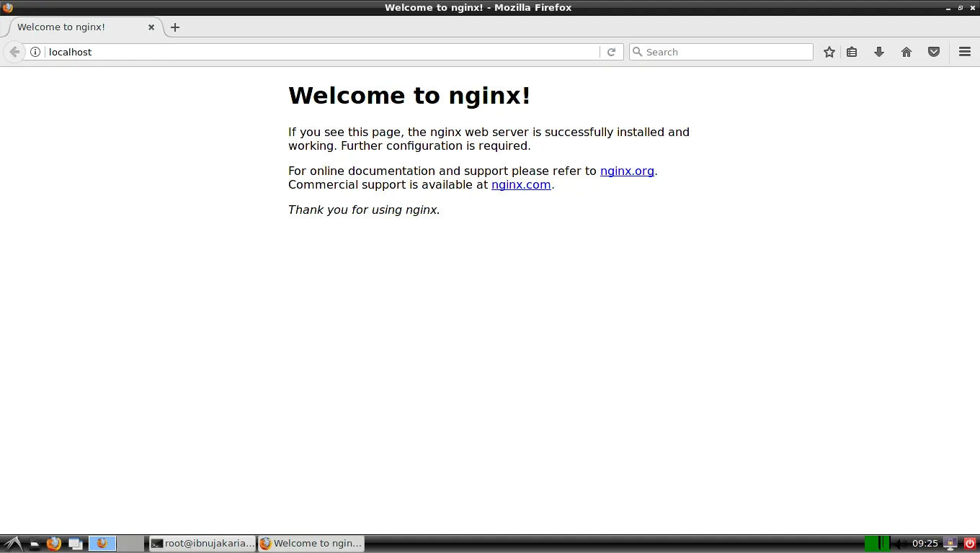Screen dimensions: 980x553
Task: Show bookmarks list from the toolbar
Action: pyautogui.click(x=852, y=52)
